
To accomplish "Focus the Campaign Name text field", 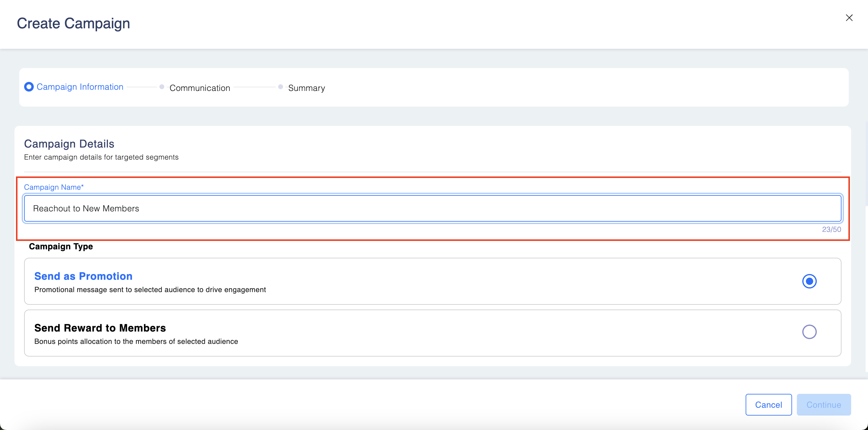I will tap(432, 208).
